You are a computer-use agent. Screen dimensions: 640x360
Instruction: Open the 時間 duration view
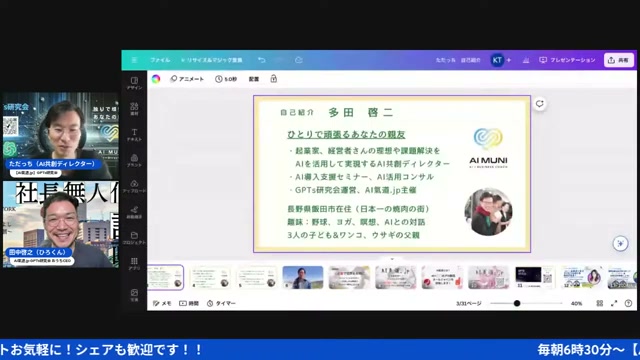[x=189, y=303]
